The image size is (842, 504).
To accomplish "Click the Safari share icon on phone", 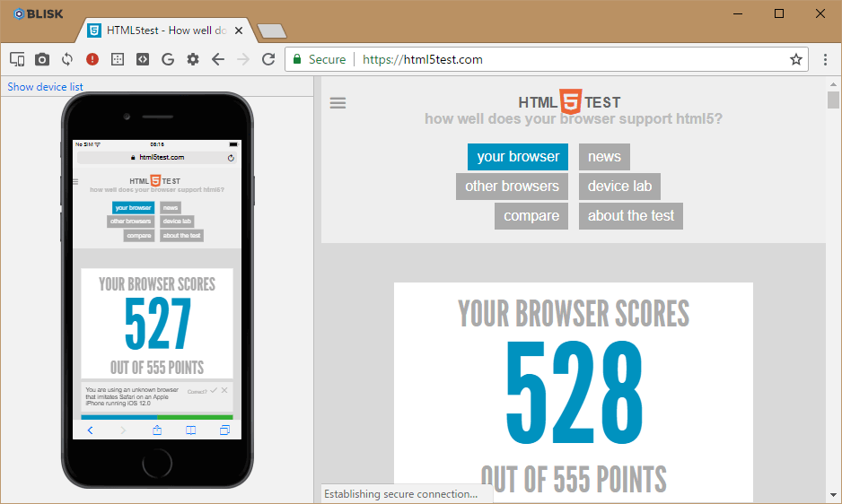I will click(x=157, y=430).
